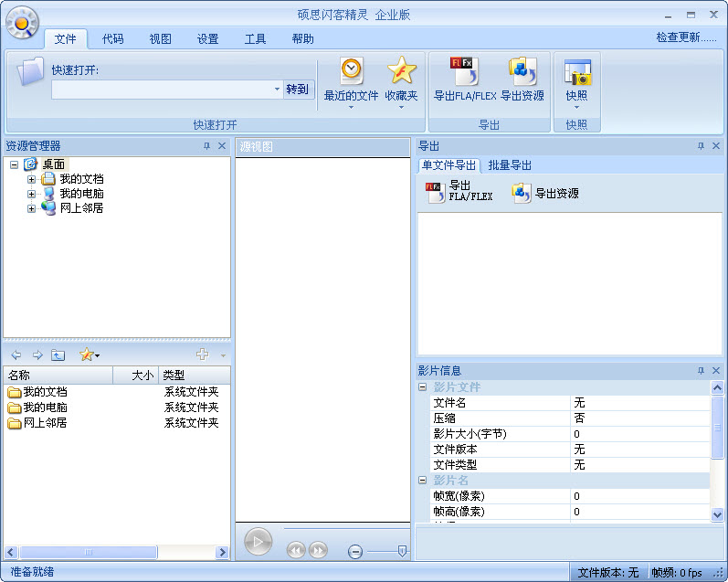Close the 影片信息 panel
Image resolution: width=728 pixels, height=582 pixels.
pos(716,370)
